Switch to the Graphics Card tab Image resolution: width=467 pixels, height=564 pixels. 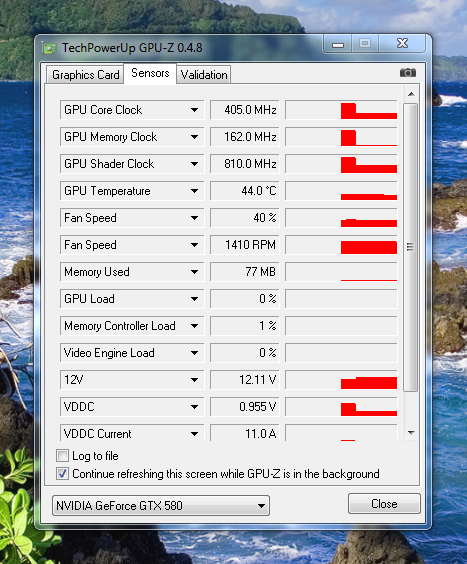coord(86,75)
